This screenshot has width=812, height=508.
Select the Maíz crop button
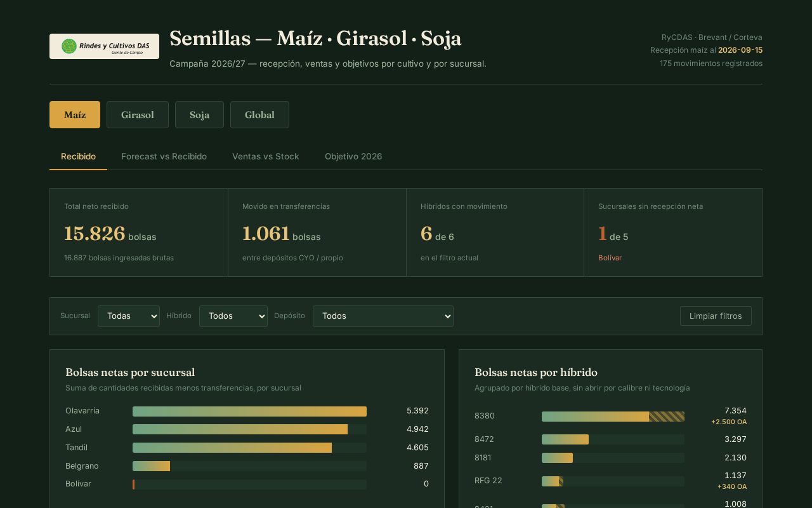click(x=75, y=115)
